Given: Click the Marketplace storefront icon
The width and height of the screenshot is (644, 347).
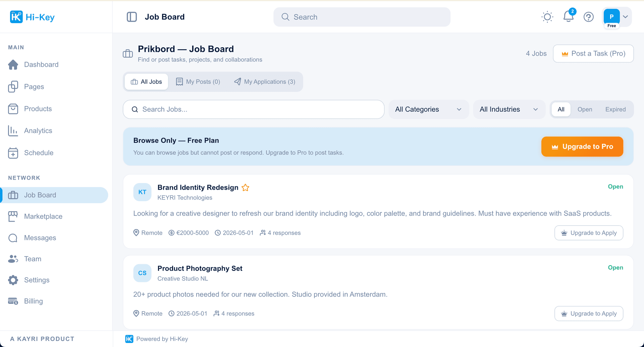Looking at the screenshot, I should click(13, 216).
